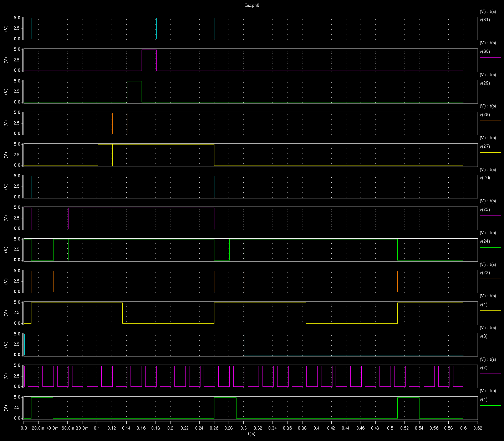Click the 0.5 tick on the time axis
The image size is (504, 441).
coord(390,428)
